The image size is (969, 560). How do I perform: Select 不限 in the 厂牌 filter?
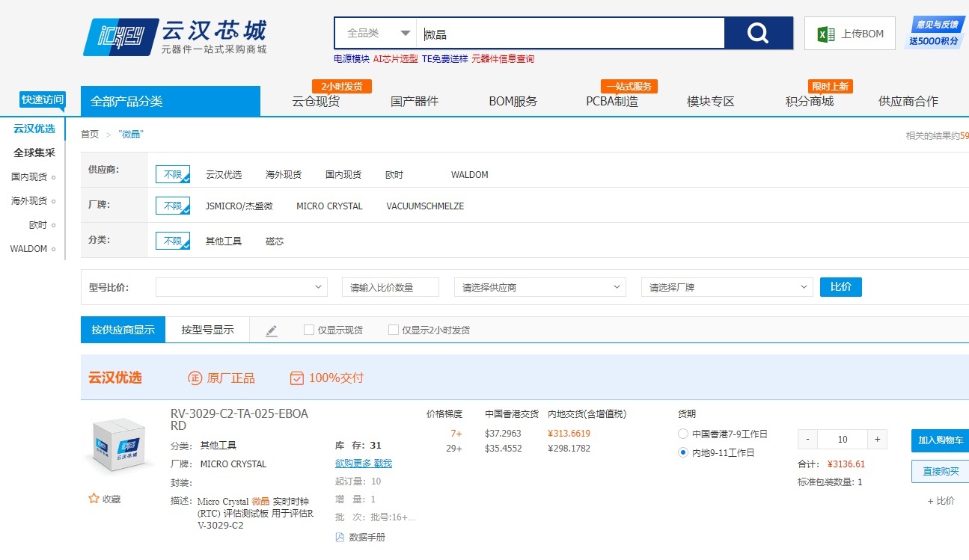point(173,206)
